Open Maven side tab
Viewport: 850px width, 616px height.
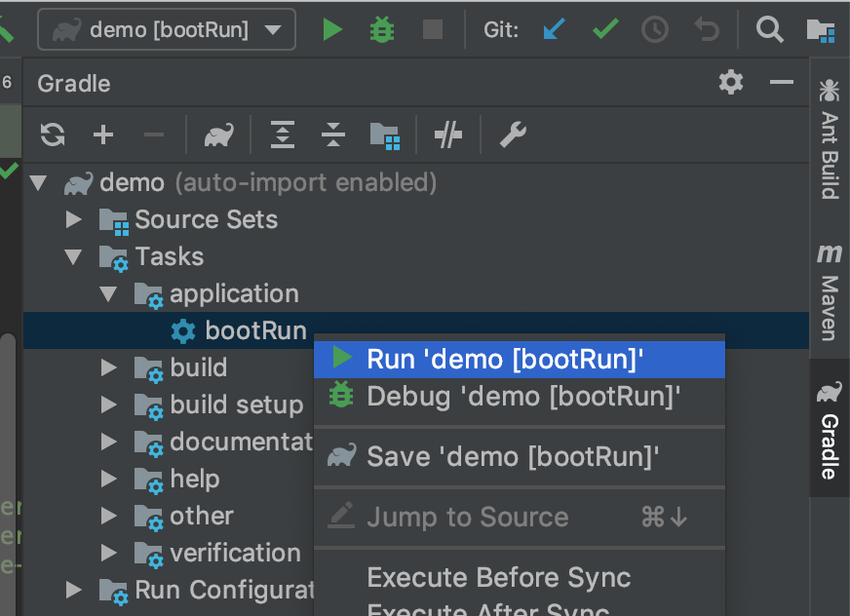click(830, 292)
